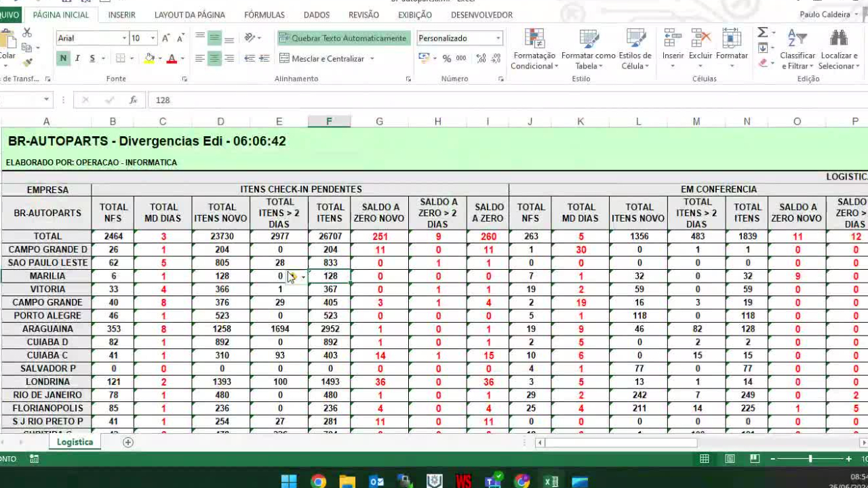This screenshot has width=868, height=488.
Task: Open Mesclar e Centralizar dropdown arrow
Action: [372, 59]
